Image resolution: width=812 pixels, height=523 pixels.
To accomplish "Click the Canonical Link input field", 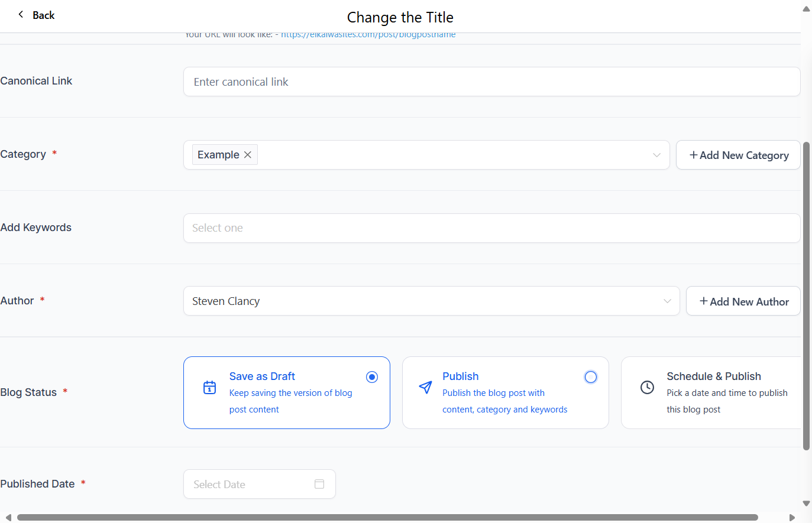I will coord(491,82).
